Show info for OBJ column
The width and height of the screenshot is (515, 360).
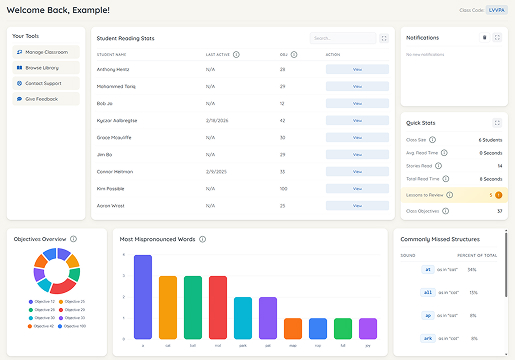[x=294, y=54]
